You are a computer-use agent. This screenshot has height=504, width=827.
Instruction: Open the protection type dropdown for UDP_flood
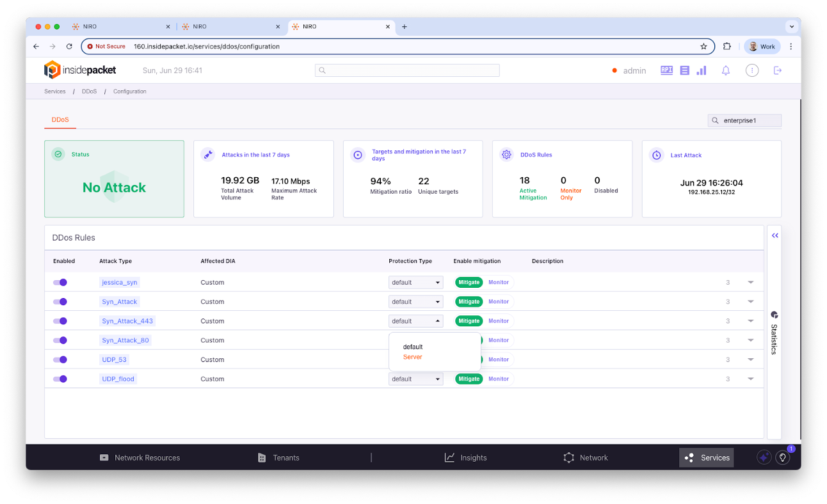415,379
